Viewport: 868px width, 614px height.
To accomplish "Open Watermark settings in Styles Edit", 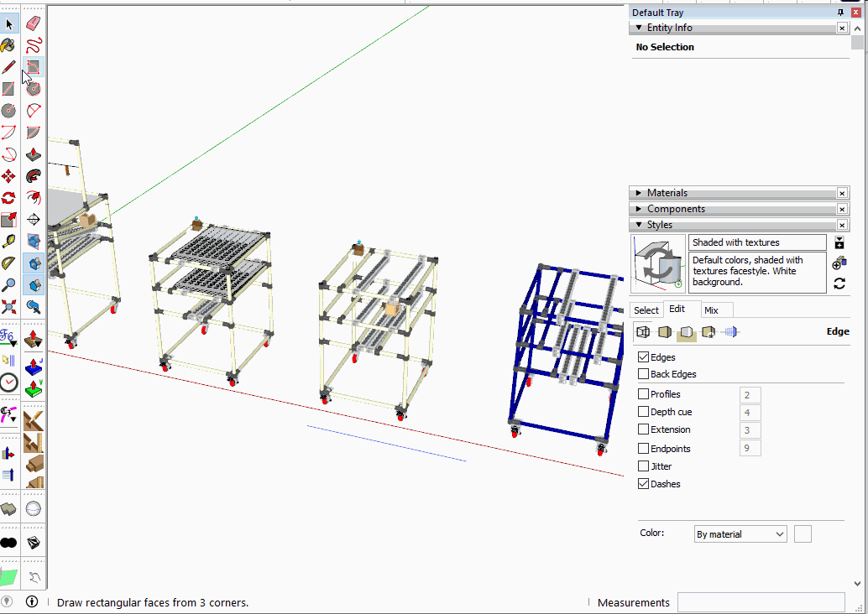I will click(708, 332).
